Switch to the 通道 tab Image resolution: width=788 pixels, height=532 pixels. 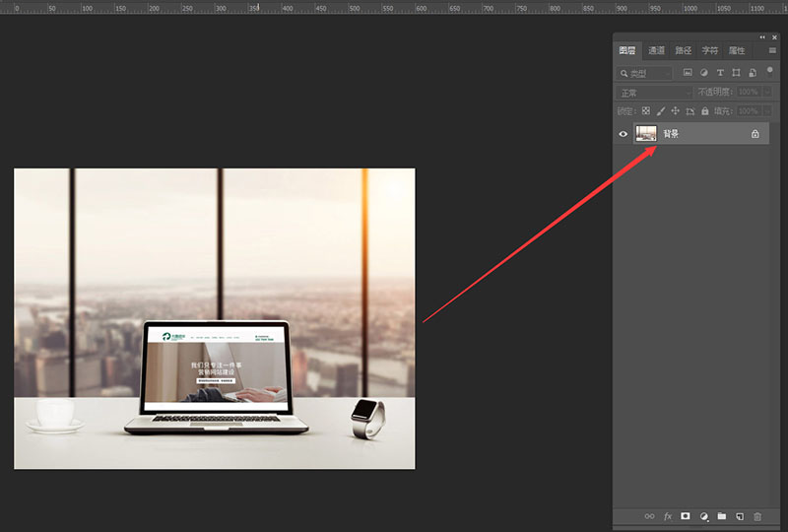pos(656,50)
